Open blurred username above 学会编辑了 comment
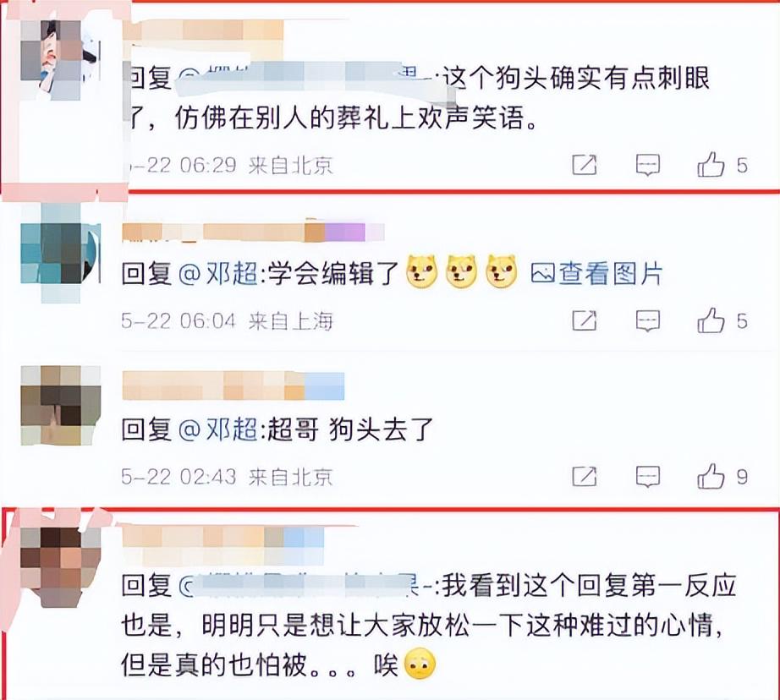The height and width of the screenshot is (700, 780). 253,232
